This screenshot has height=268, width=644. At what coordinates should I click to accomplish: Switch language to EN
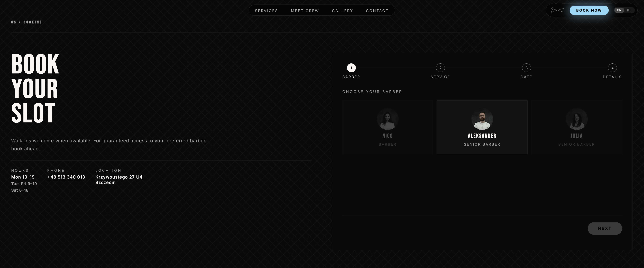point(619,10)
